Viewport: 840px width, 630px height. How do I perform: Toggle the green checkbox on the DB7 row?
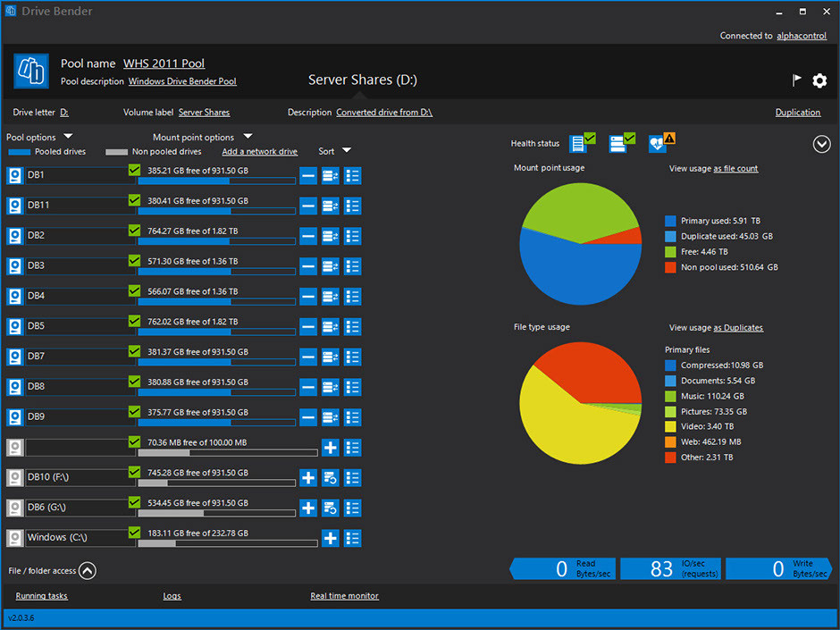point(134,351)
